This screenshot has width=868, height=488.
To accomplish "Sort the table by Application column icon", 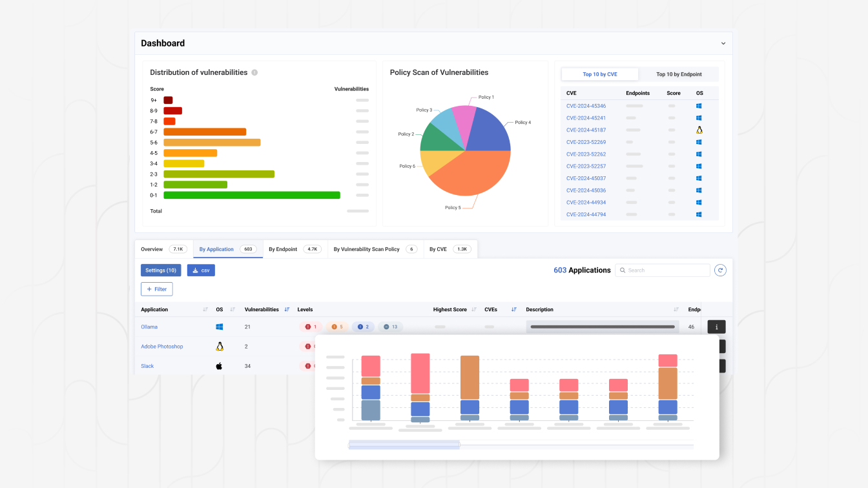I will click(205, 310).
